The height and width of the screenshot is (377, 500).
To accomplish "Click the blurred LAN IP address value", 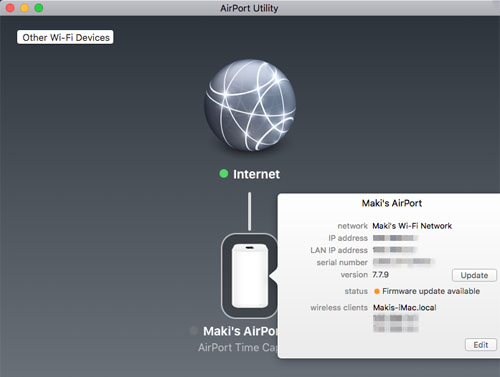I will coord(395,250).
